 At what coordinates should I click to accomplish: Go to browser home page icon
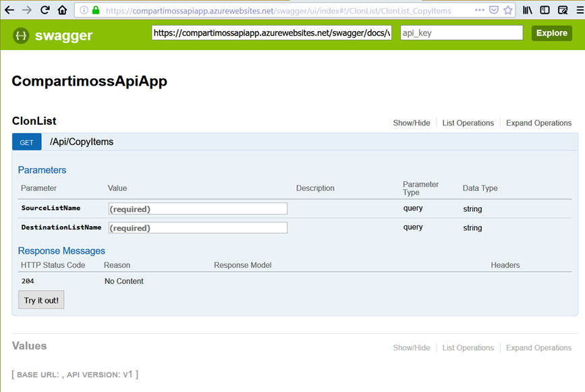point(62,10)
